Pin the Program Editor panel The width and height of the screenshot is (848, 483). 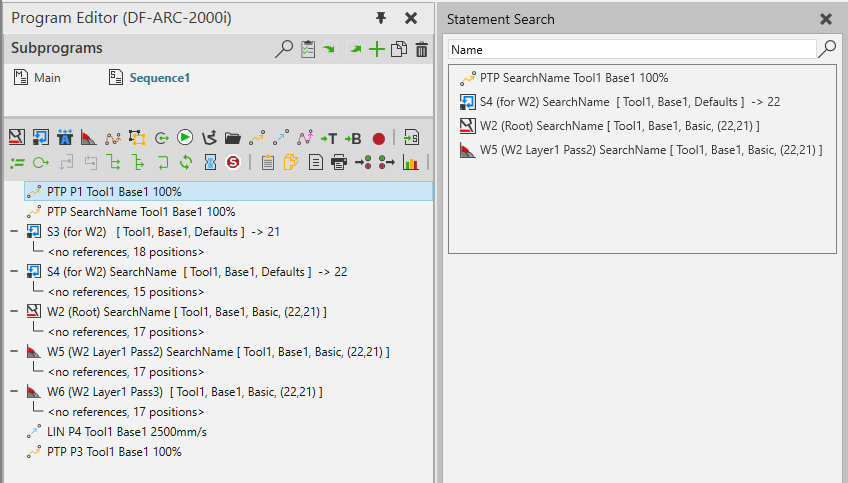381,18
